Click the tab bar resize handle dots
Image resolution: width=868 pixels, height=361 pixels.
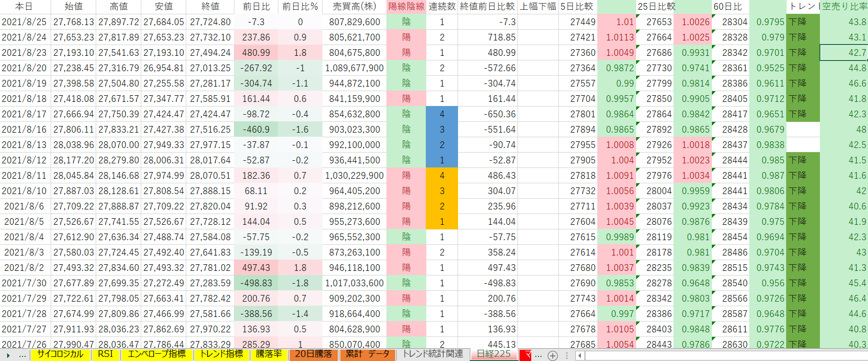567,355
